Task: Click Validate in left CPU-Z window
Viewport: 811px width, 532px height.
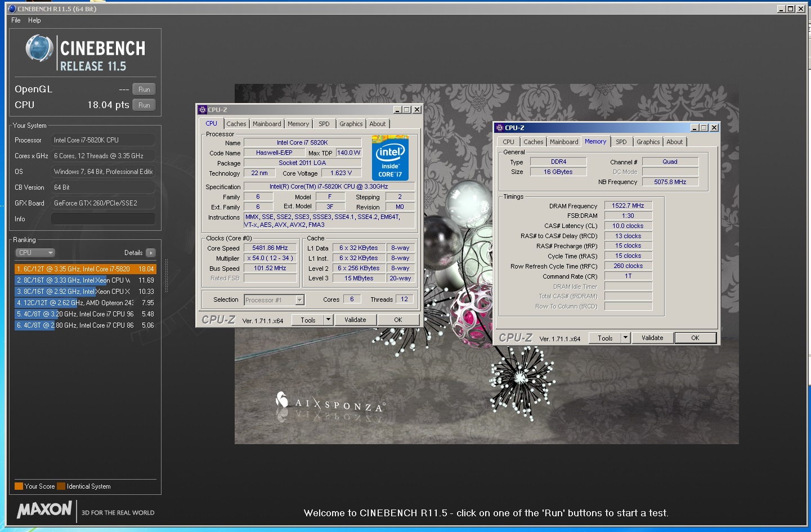Action: tap(355, 320)
